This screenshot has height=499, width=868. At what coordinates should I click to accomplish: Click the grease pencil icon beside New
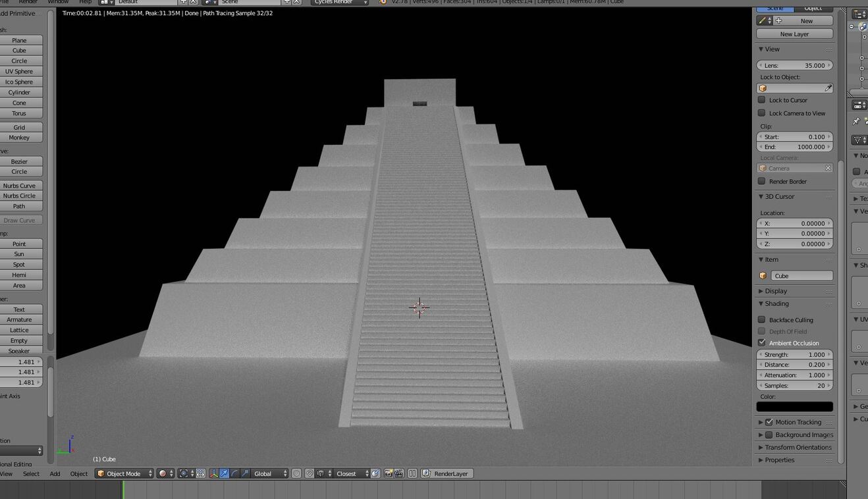click(x=763, y=21)
